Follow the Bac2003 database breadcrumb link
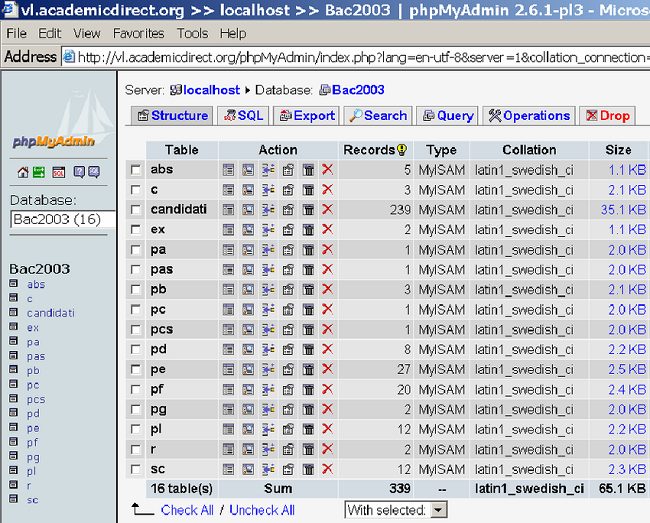Screen dimensions: 650x523 358,90
